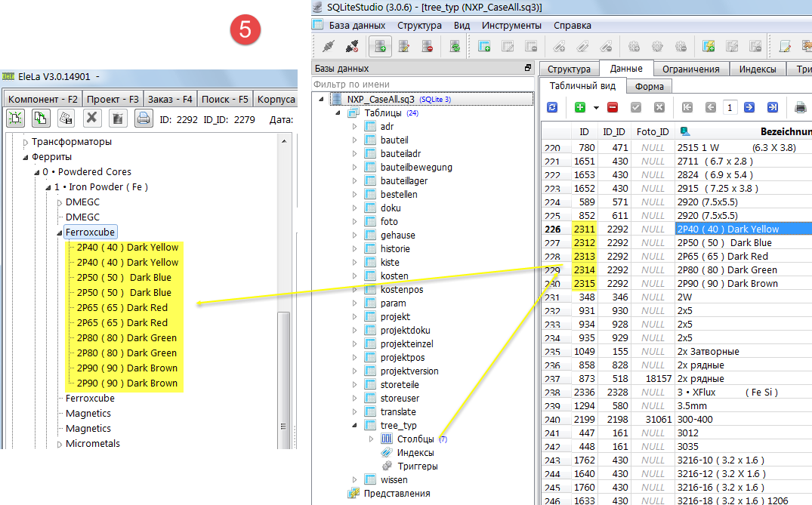Click green plus to insert row
The image size is (812, 505).
(580, 107)
